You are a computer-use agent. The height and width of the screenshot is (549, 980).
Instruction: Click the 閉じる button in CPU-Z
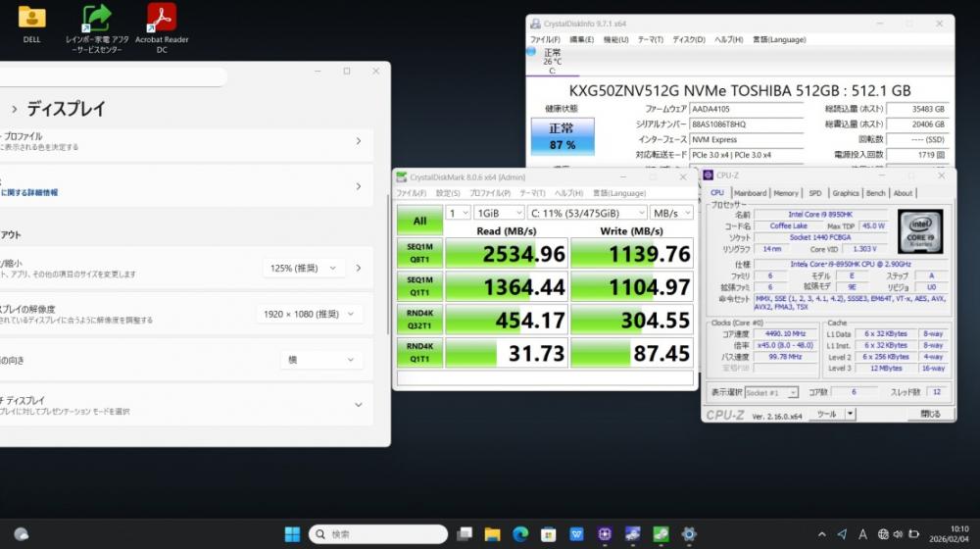tap(930, 414)
